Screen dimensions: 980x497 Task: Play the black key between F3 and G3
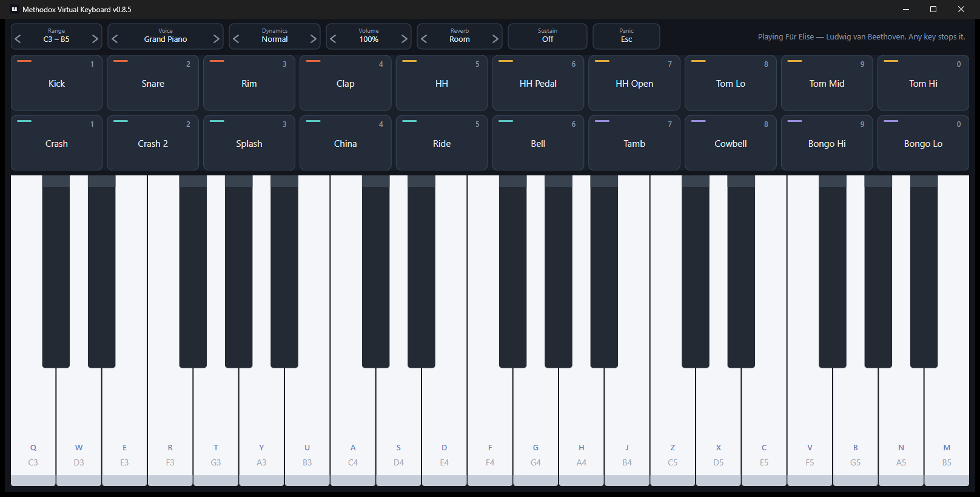[193, 272]
